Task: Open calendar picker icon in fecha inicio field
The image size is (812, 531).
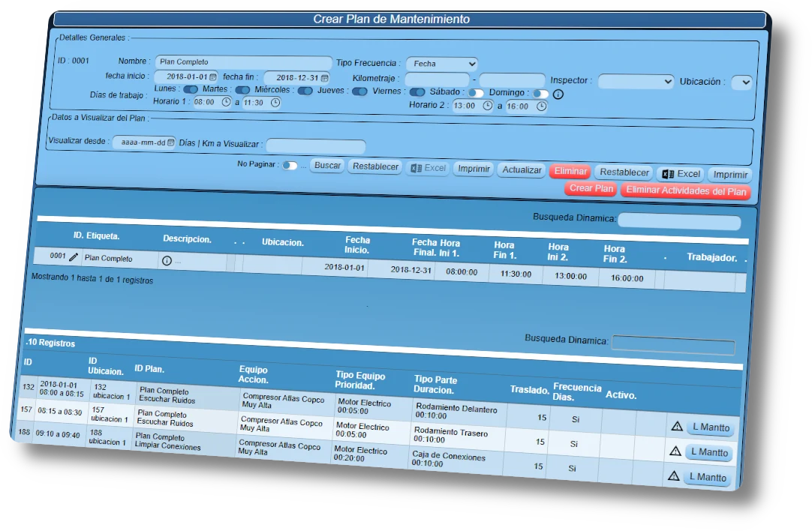Action: (212, 76)
